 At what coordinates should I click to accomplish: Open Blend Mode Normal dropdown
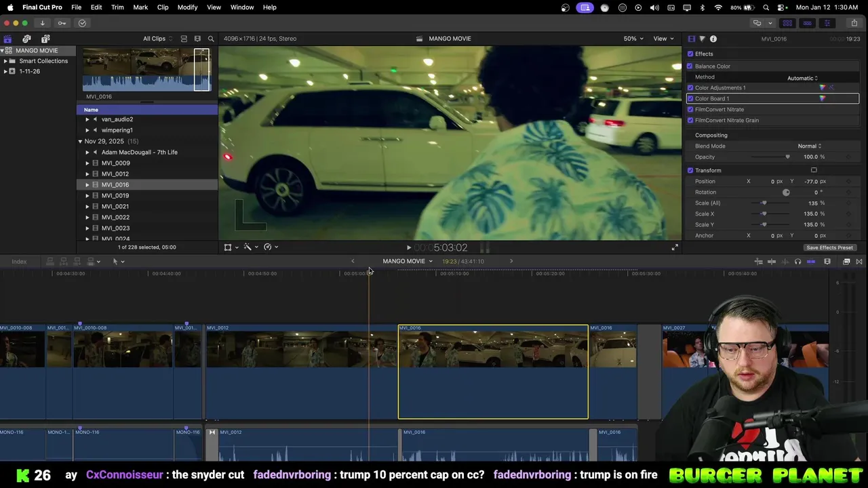[x=810, y=146]
